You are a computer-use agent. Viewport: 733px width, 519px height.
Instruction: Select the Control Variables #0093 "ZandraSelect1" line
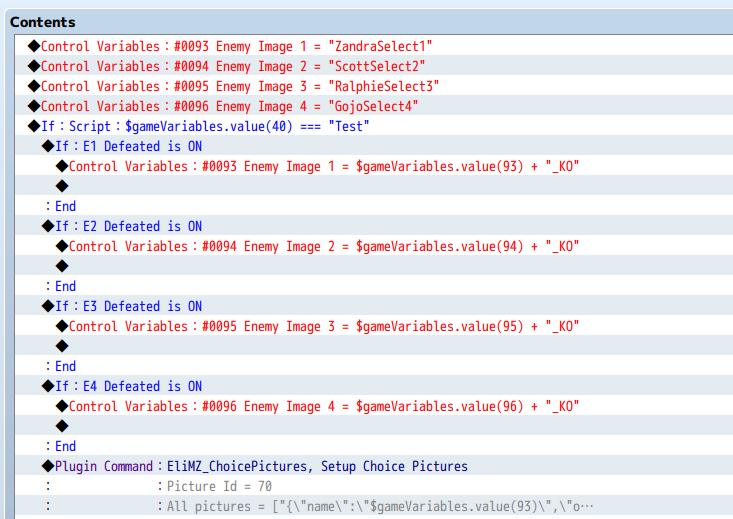(x=374, y=46)
